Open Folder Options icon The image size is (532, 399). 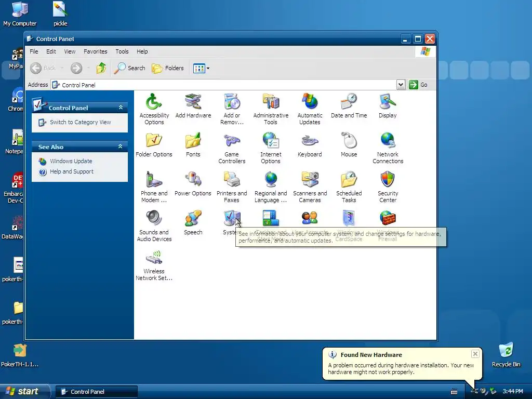pyautogui.click(x=154, y=145)
